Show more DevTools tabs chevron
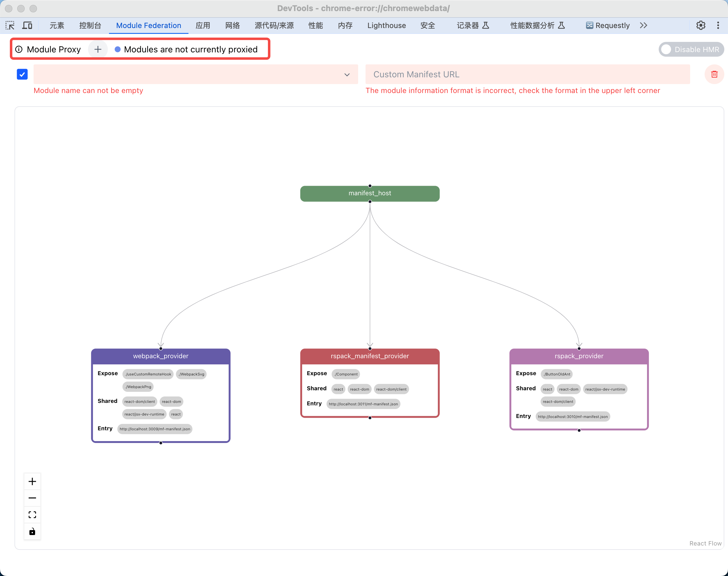 (x=643, y=25)
